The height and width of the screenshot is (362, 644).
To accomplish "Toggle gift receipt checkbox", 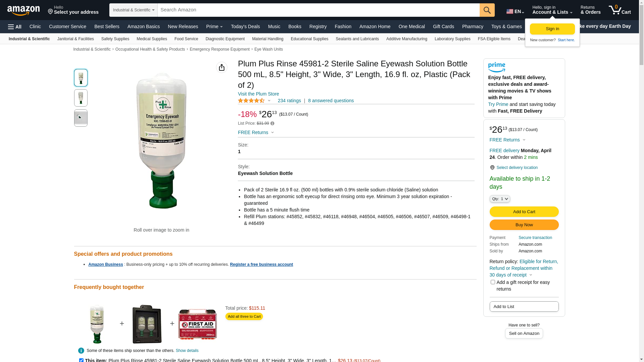I will tap(493, 282).
